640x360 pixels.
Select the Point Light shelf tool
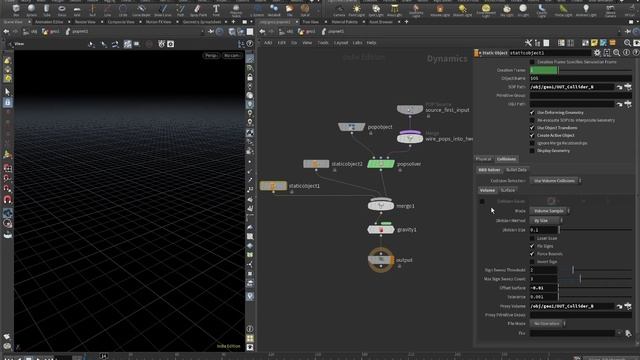coord(356,10)
